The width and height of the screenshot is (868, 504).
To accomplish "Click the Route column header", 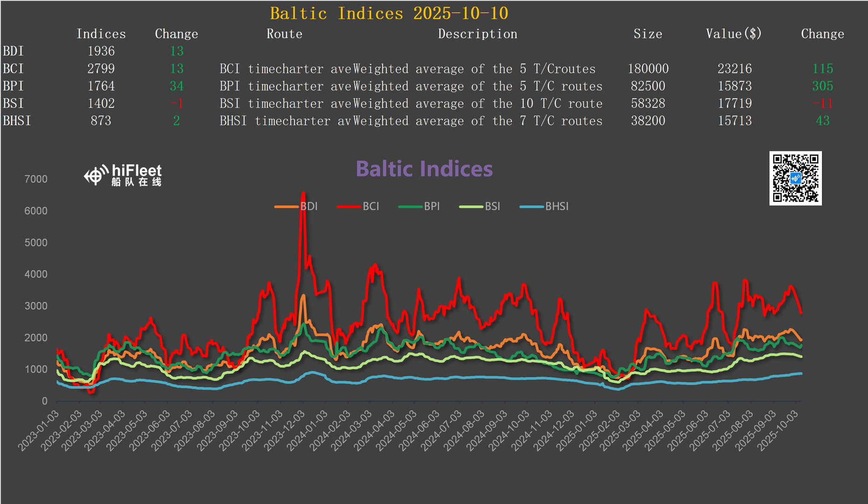I will [284, 34].
